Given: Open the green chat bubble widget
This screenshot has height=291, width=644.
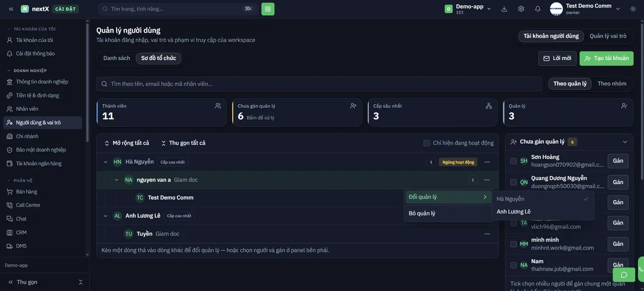Looking at the screenshot, I should (x=624, y=275).
